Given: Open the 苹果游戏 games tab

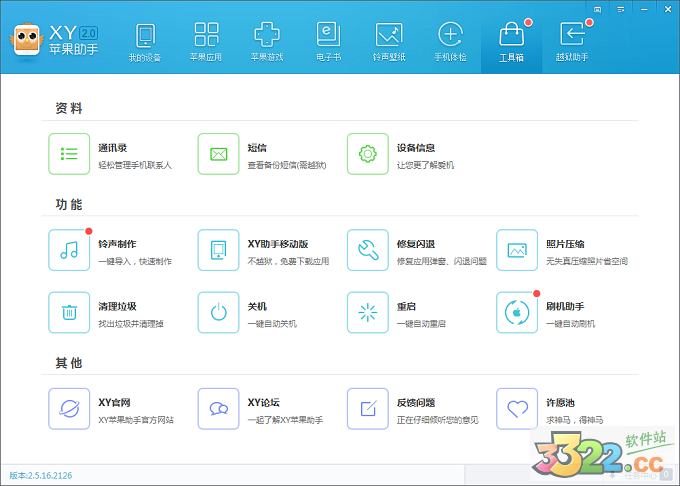Looking at the screenshot, I should tap(267, 42).
